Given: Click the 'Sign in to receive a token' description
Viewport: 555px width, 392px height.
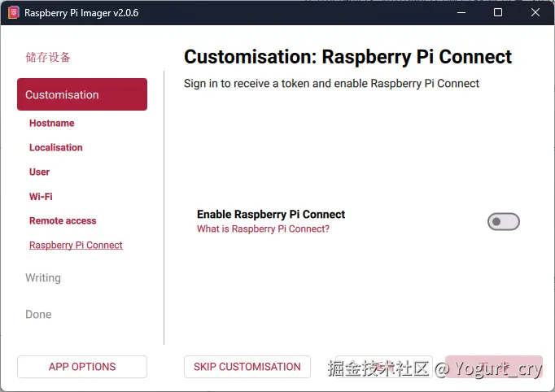Looking at the screenshot, I should coord(331,84).
